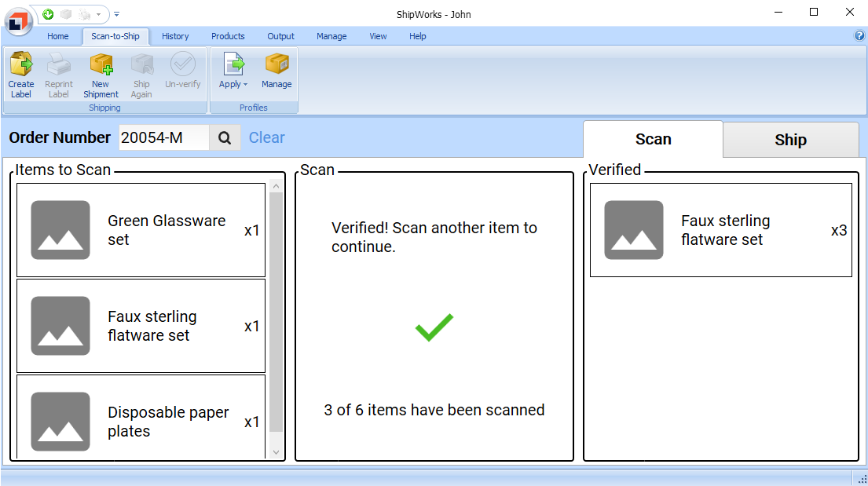Click the Clear link
868x486 pixels.
click(267, 137)
